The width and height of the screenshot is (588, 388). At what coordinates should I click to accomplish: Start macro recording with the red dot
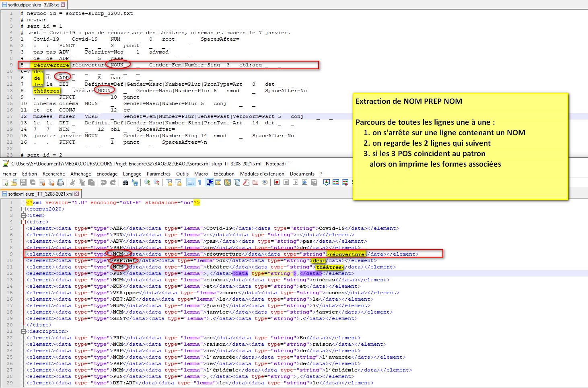point(277,182)
